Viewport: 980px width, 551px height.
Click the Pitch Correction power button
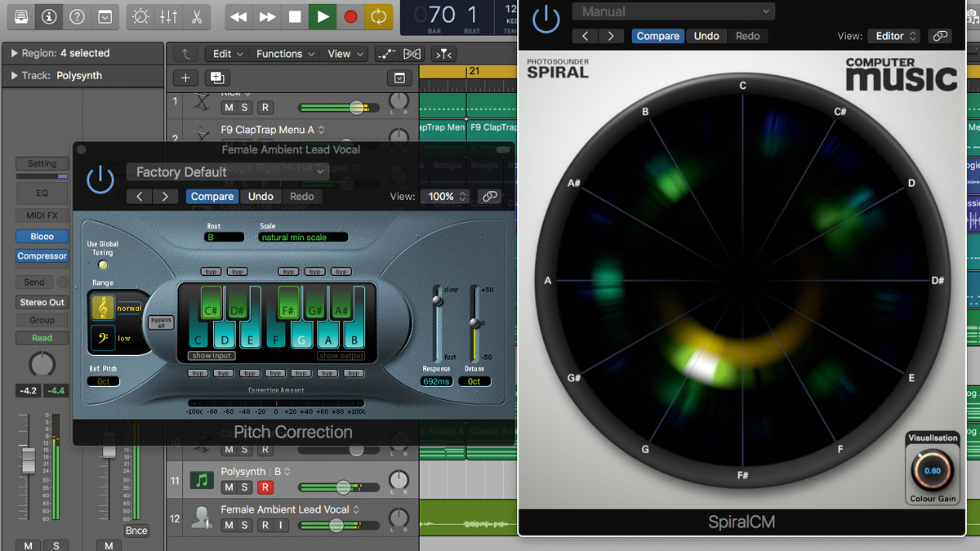(100, 180)
